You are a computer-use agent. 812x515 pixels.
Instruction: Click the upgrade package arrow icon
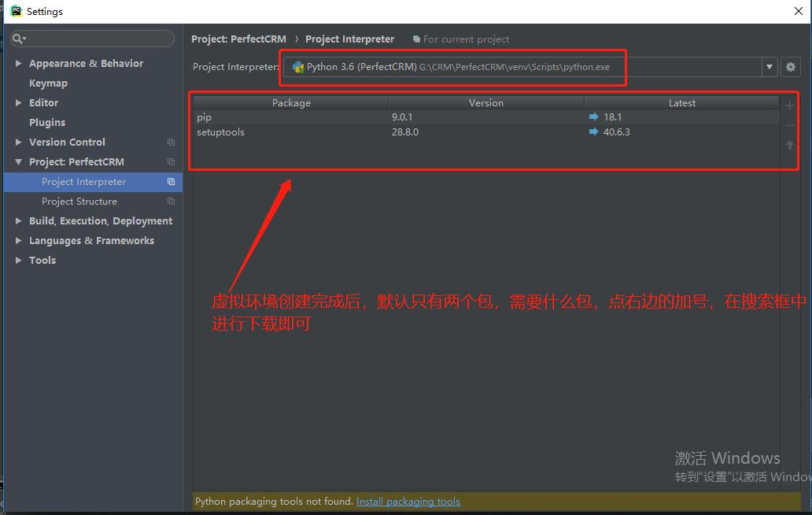point(790,145)
